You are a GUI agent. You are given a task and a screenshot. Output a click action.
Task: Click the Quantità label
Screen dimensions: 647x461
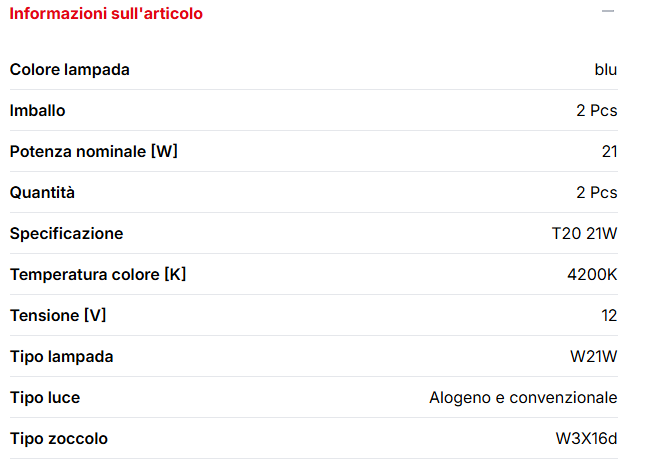point(42,192)
